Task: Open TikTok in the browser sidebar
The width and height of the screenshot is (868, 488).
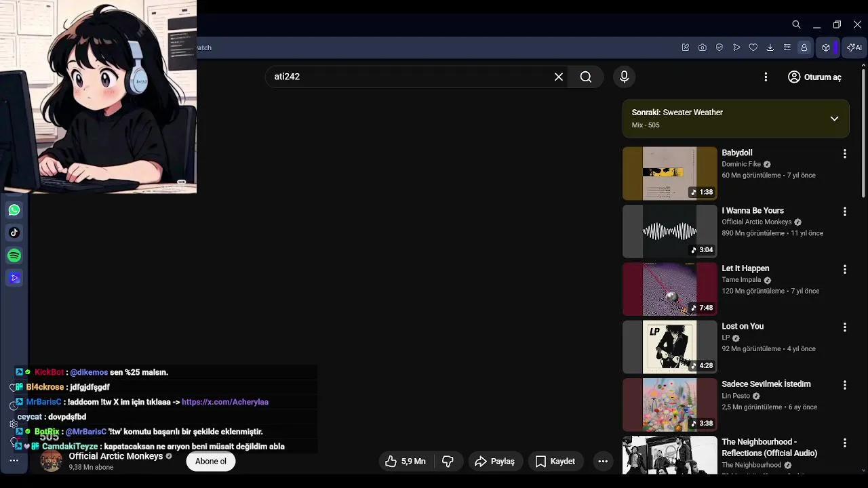Action: click(x=14, y=232)
